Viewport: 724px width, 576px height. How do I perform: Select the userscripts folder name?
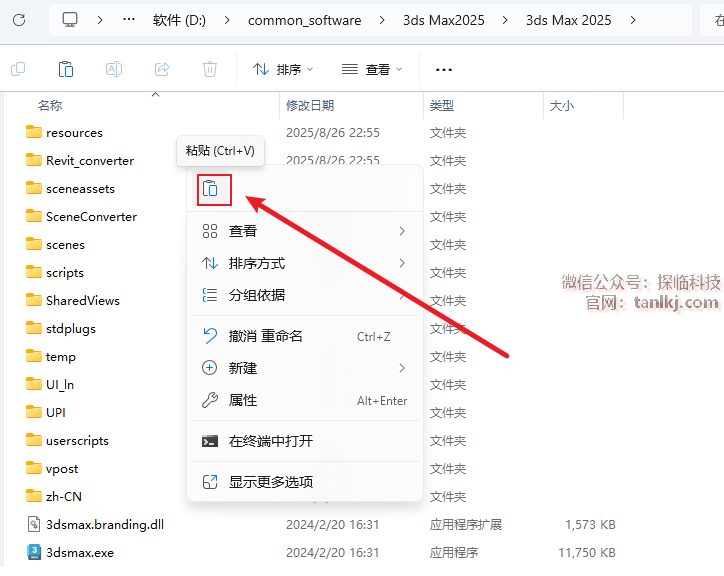point(77,441)
